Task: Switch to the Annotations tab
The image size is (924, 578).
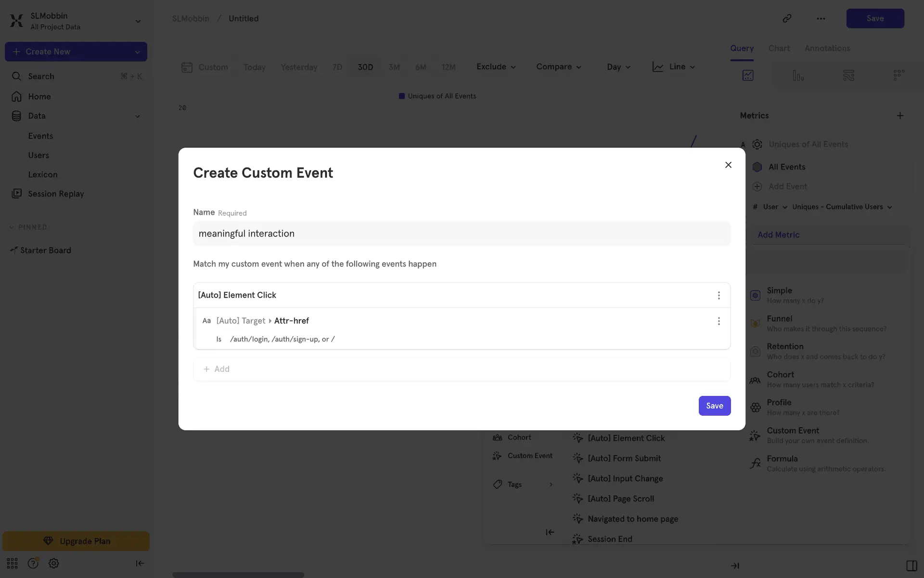Action: [x=827, y=48]
